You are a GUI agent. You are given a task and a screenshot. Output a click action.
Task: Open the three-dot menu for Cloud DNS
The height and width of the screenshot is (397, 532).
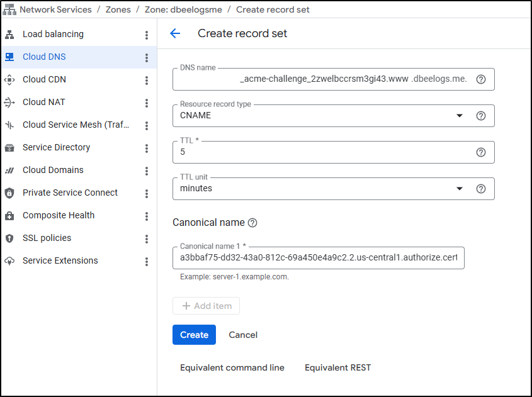point(147,58)
